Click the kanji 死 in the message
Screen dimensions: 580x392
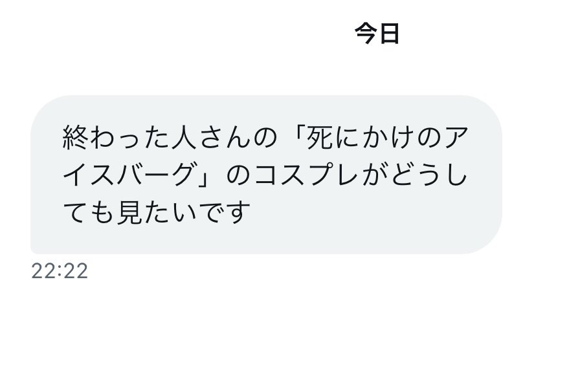320,138
